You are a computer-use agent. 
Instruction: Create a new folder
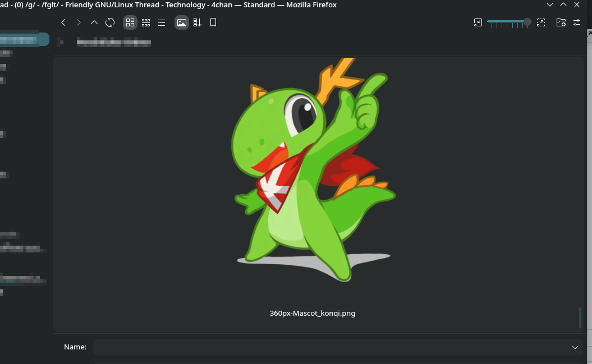pyautogui.click(x=561, y=22)
